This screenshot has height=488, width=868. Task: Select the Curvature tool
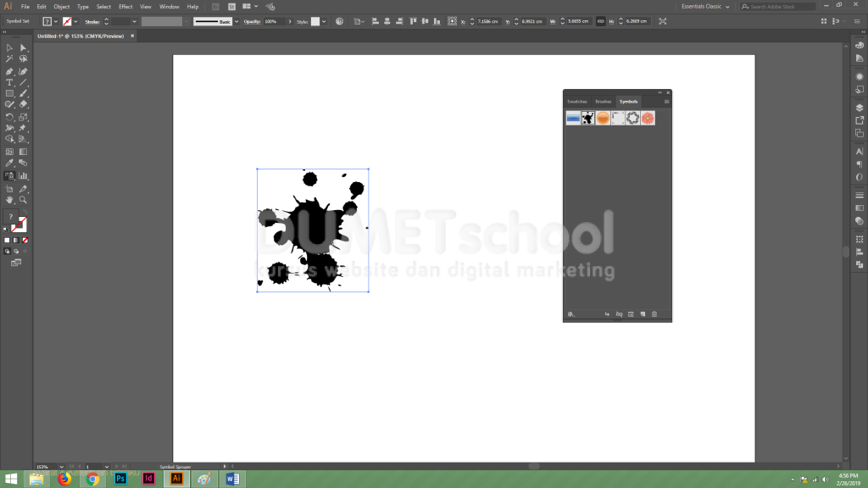(23, 71)
